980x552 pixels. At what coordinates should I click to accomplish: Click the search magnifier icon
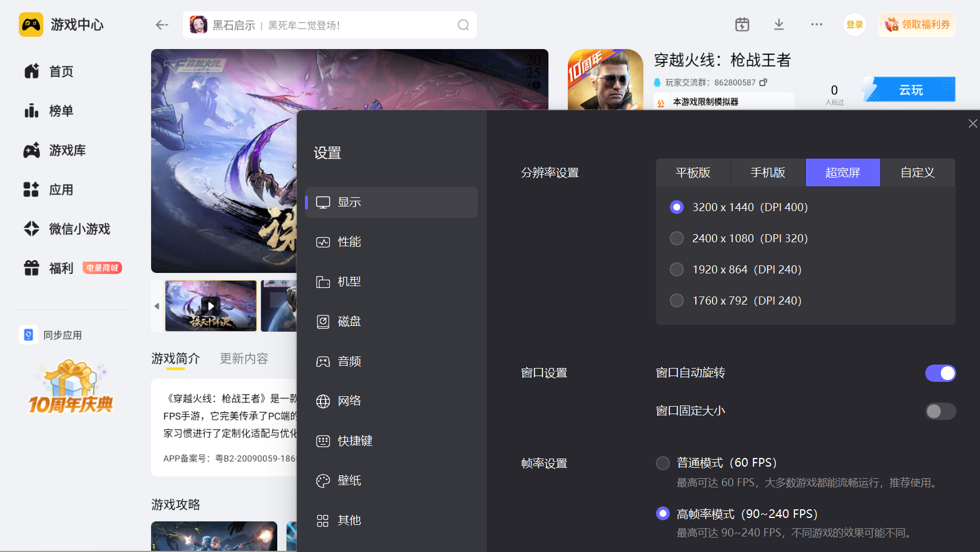coord(463,25)
